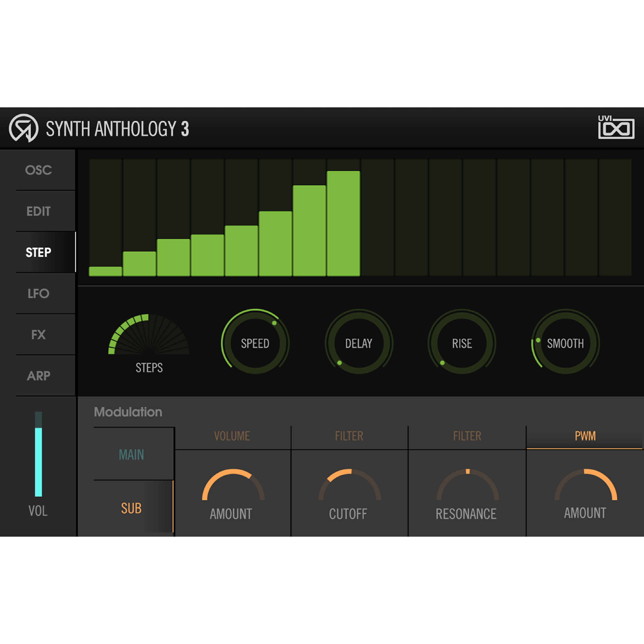Select the second FILTER modulation column
Screen dimensions: 644x644
(x=466, y=436)
